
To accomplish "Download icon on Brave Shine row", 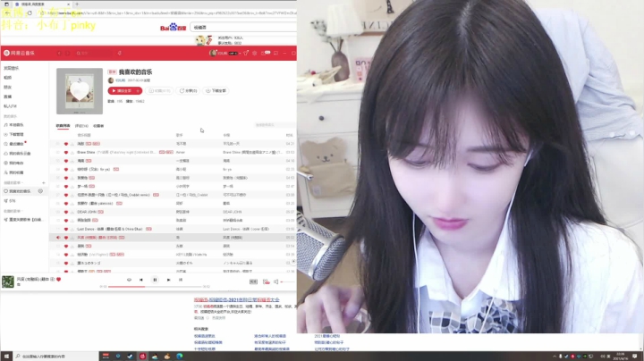I will tap(72, 152).
